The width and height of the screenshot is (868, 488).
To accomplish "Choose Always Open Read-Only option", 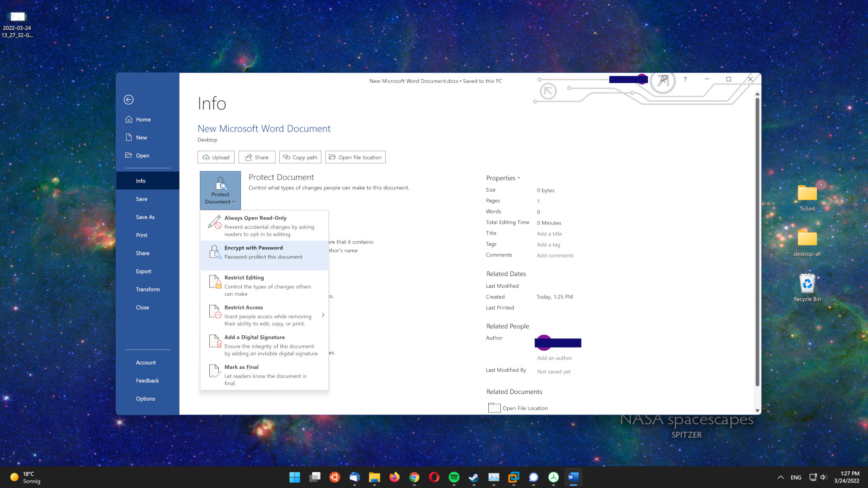I will click(264, 226).
